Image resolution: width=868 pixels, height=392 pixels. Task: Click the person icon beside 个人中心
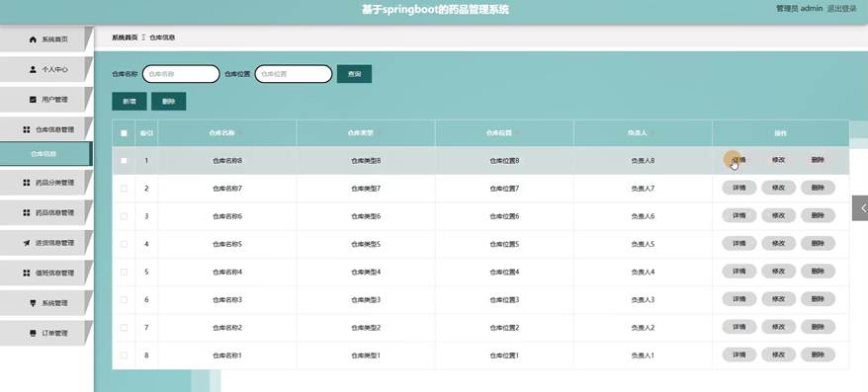pos(33,69)
